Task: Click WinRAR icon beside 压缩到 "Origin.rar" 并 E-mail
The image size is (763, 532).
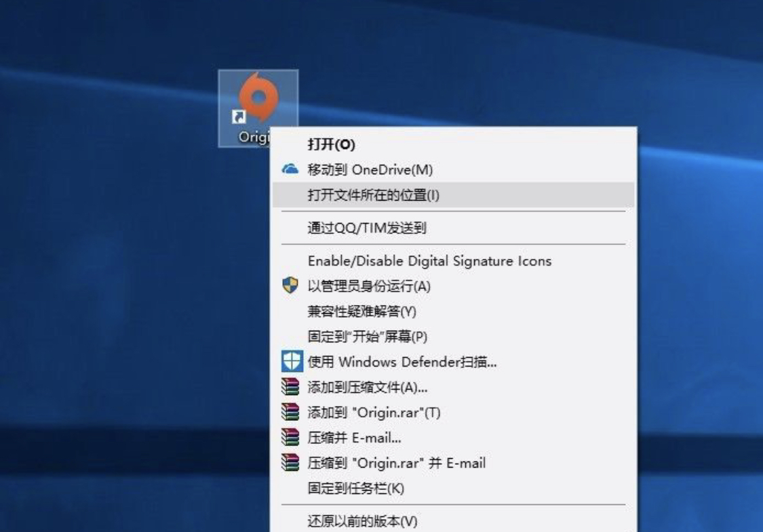Action: pos(290,463)
